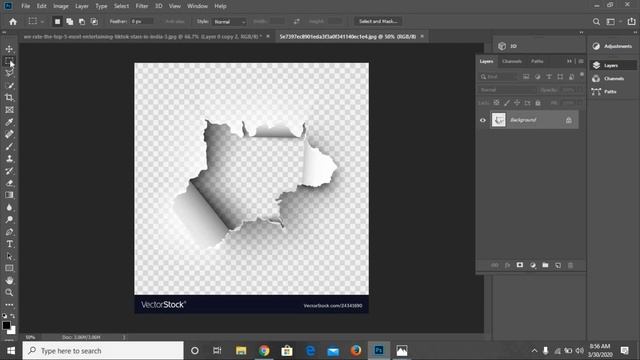Select the History Brush tool
This screenshot has width=640, height=360.
(x=9, y=171)
